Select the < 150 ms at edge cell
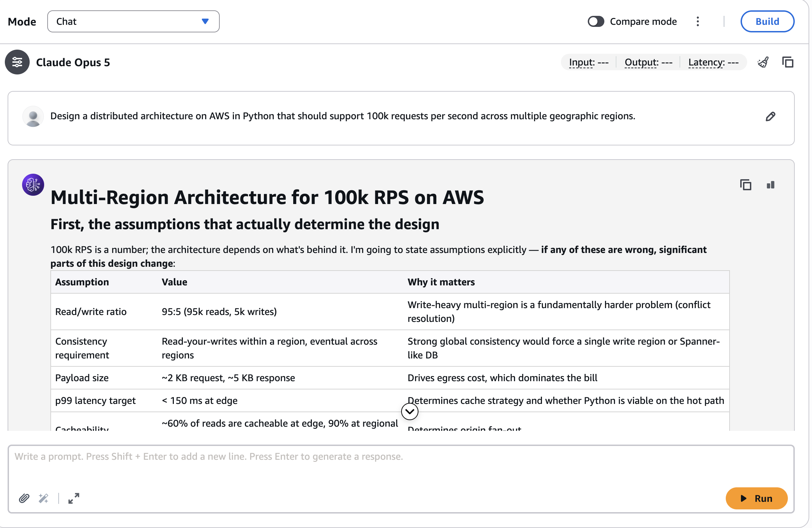812x528 pixels. pos(280,400)
